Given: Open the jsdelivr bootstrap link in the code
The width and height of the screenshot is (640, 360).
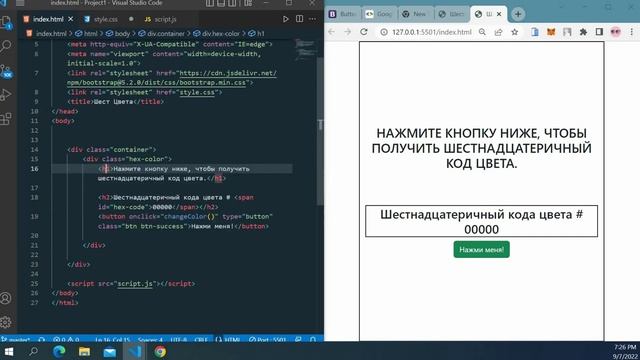Looking at the screenshot, I should (x=172, y=78).
